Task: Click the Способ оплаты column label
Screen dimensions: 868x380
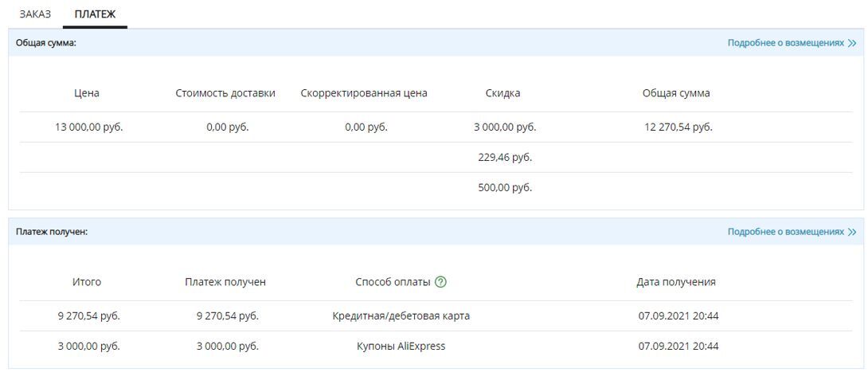Action: coord(393,282)
